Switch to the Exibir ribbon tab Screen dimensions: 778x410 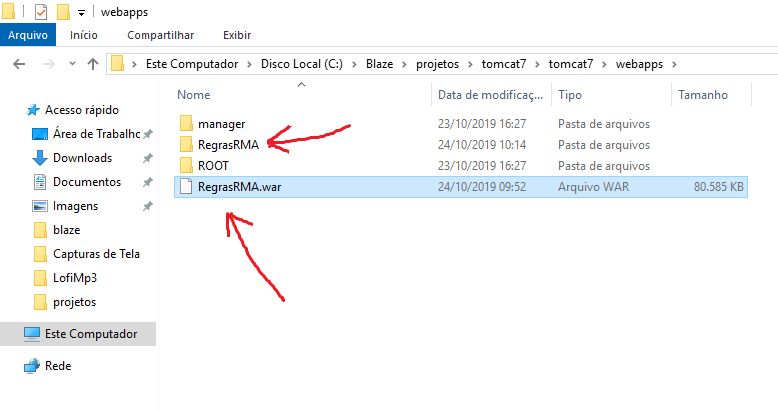[x=237, y=35]
